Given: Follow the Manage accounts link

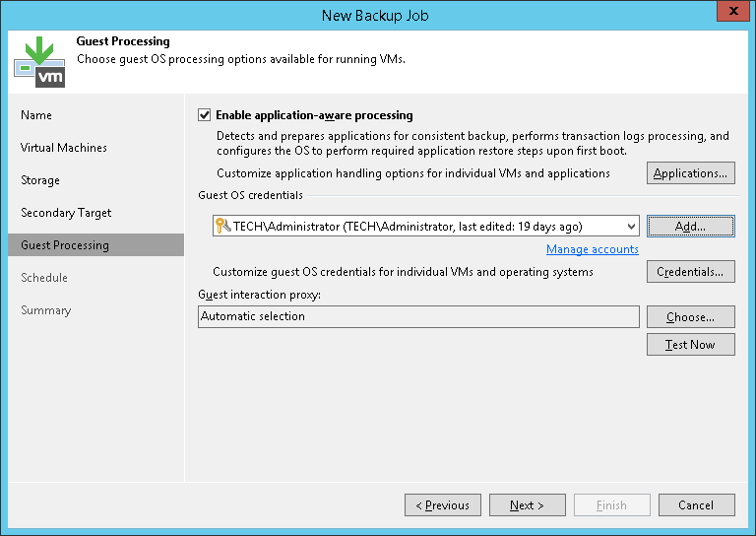Looking at the screenshot, I should pyautogui.click(x=593, y=249).
